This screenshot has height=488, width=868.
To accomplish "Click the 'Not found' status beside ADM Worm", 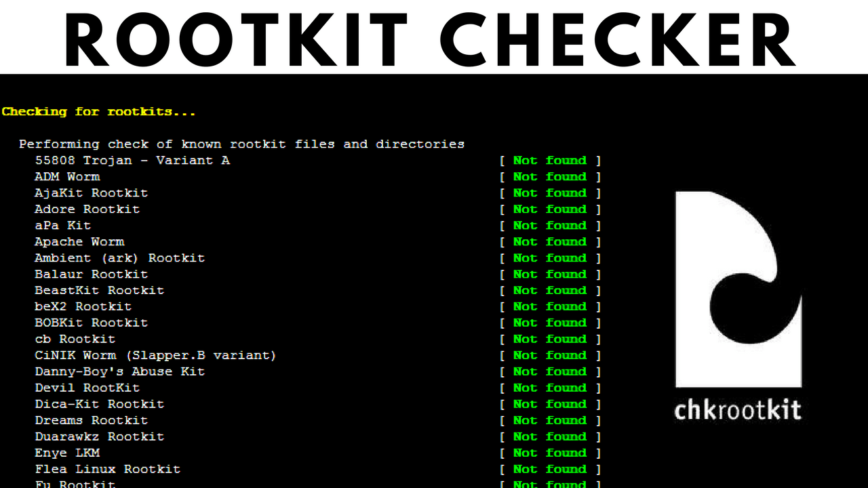I will [551, 176].
